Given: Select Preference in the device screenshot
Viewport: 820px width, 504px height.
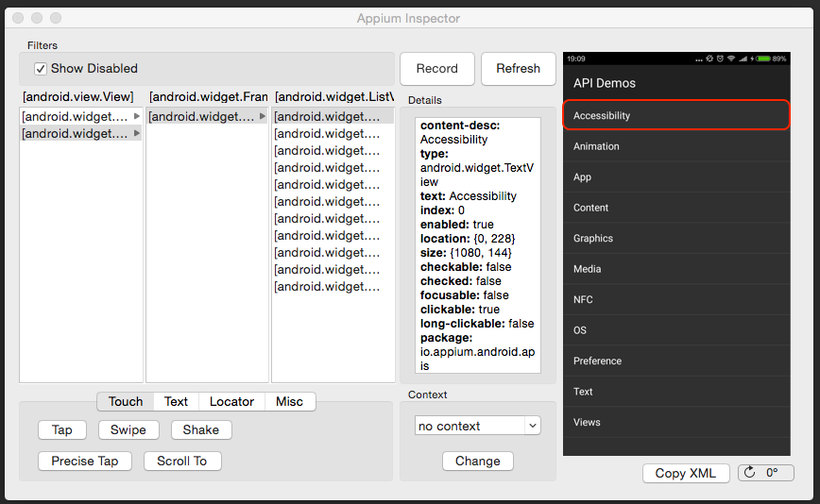Looking at the screenshot, I should [x=676, y=361].
